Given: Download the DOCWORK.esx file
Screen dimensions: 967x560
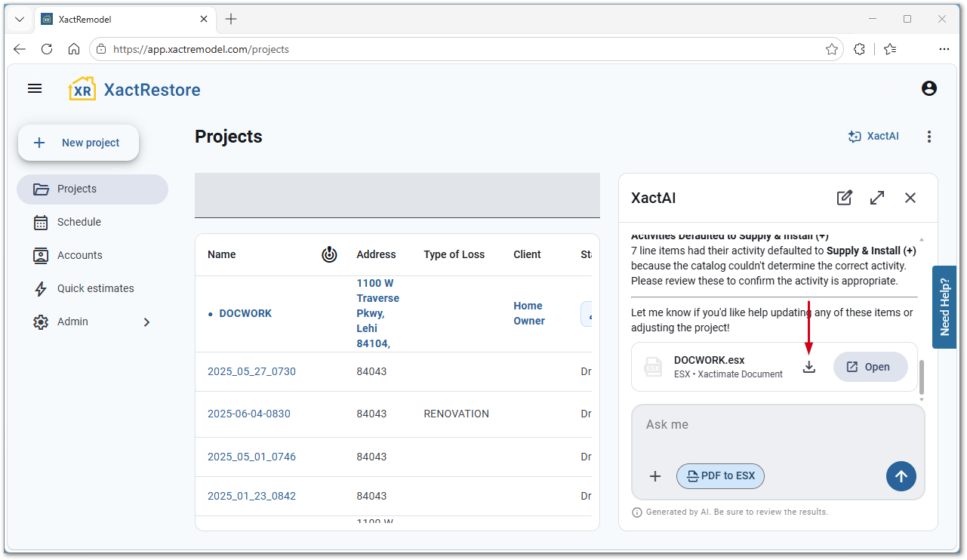Looking at the screenshot, I should click(x=809, y=367).
